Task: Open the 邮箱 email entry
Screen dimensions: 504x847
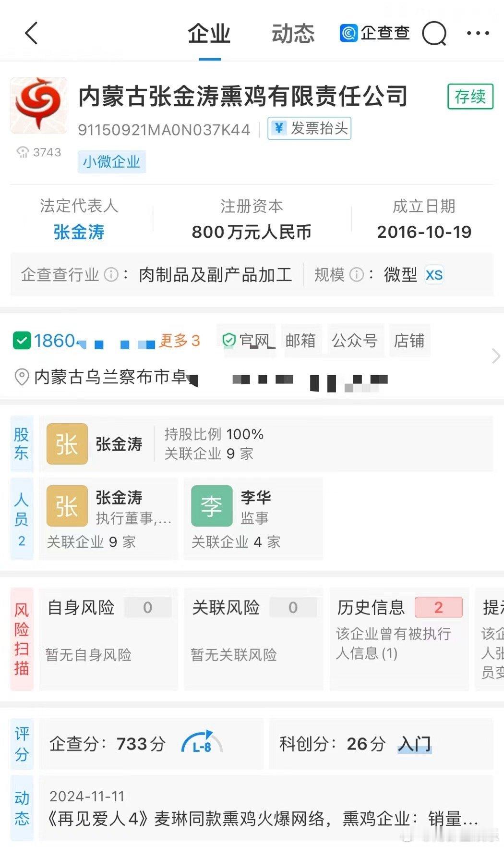Action: tap(301, 341)
